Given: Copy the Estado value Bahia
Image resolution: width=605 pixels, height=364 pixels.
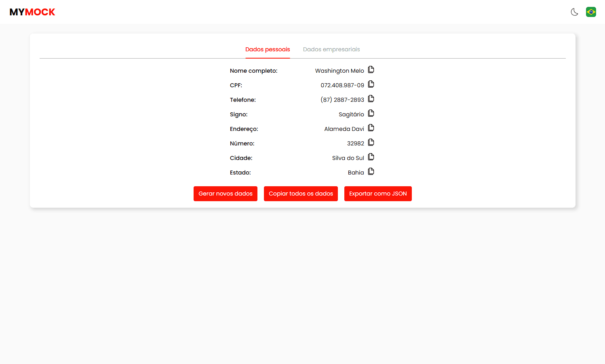Looking at the screenshot, I should click(371, 172).
